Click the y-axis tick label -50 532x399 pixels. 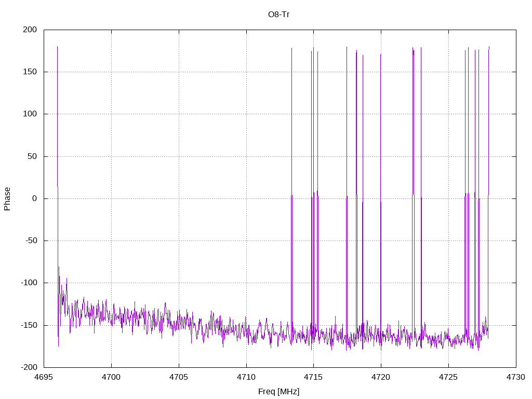pos(31,241)
